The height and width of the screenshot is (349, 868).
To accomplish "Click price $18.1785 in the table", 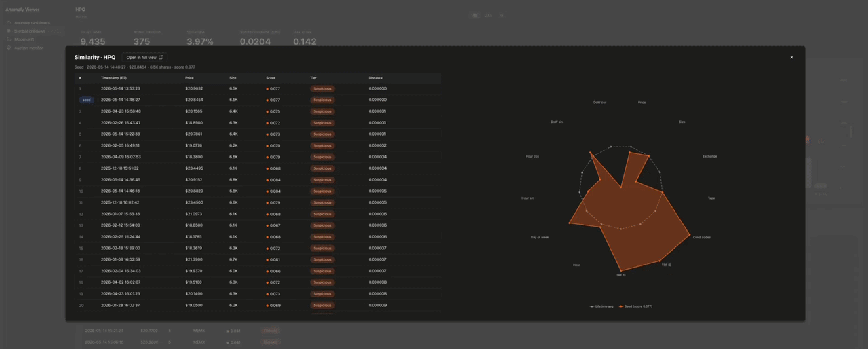I will [x=193, y=237].
